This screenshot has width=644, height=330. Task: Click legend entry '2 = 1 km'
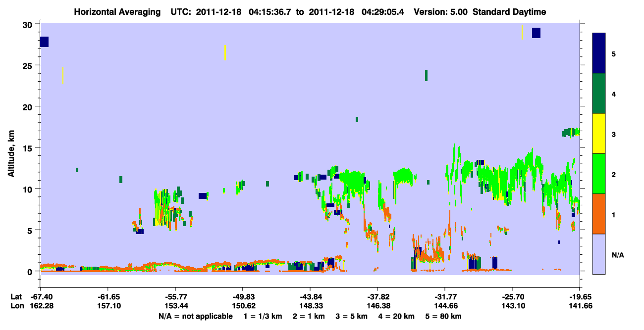(308, 316)
